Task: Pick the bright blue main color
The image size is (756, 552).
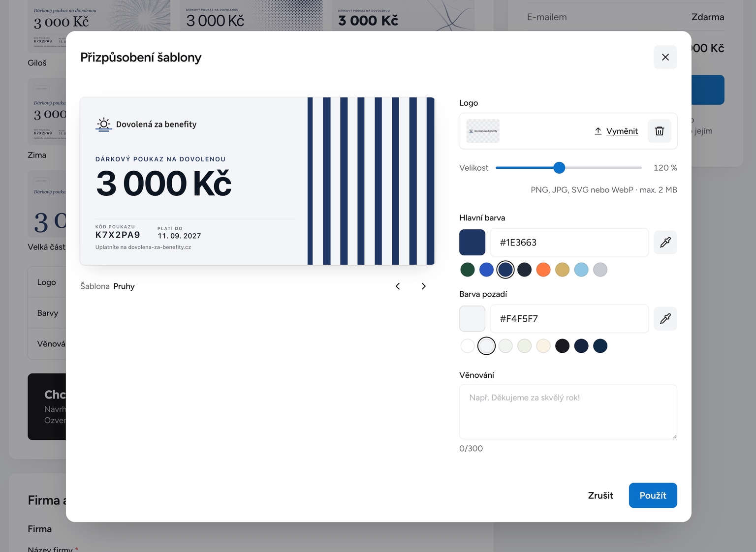Action: tap(486, 270)
